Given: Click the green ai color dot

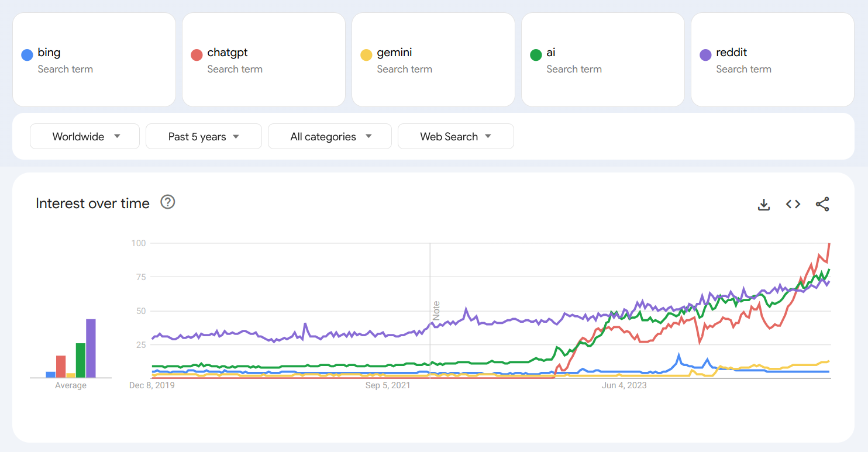Looking at the screenshot, I should pos(536,55).
